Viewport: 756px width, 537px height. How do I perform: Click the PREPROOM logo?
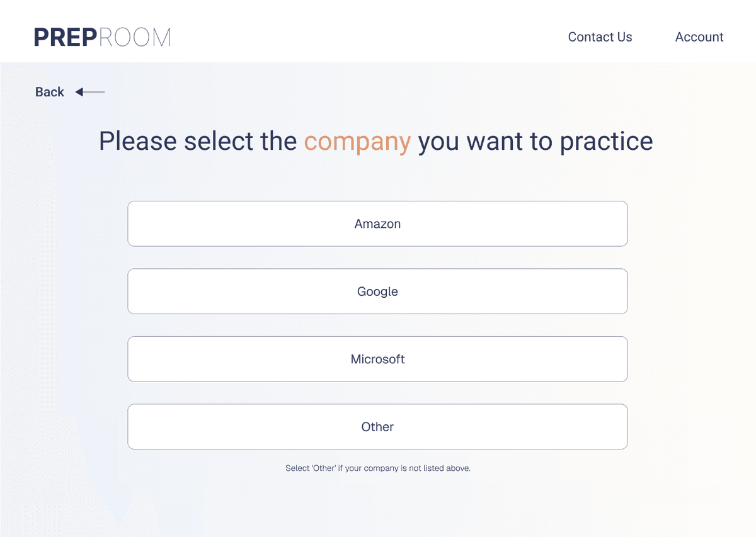[102, 37]
